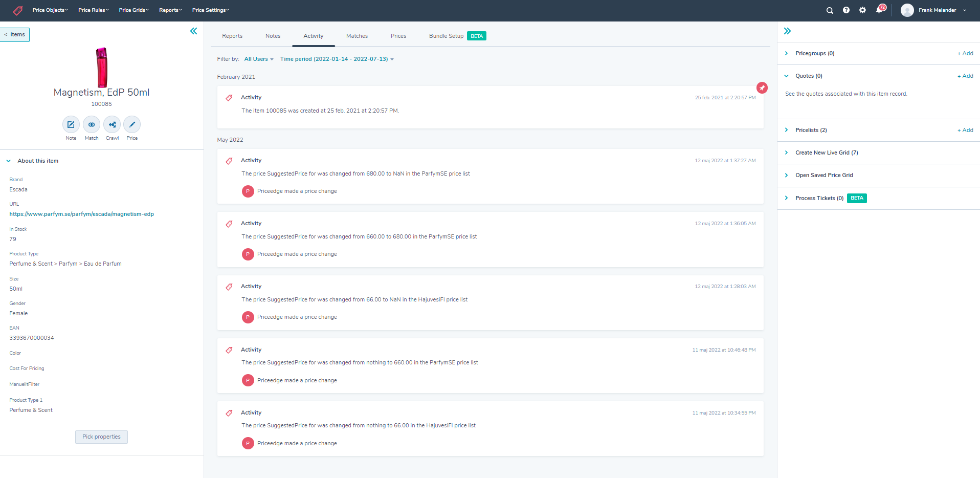Image resolution: width=980 pixels, height=478 pixels.
Task: Select the Activity tab
Action: pos(314,36)
